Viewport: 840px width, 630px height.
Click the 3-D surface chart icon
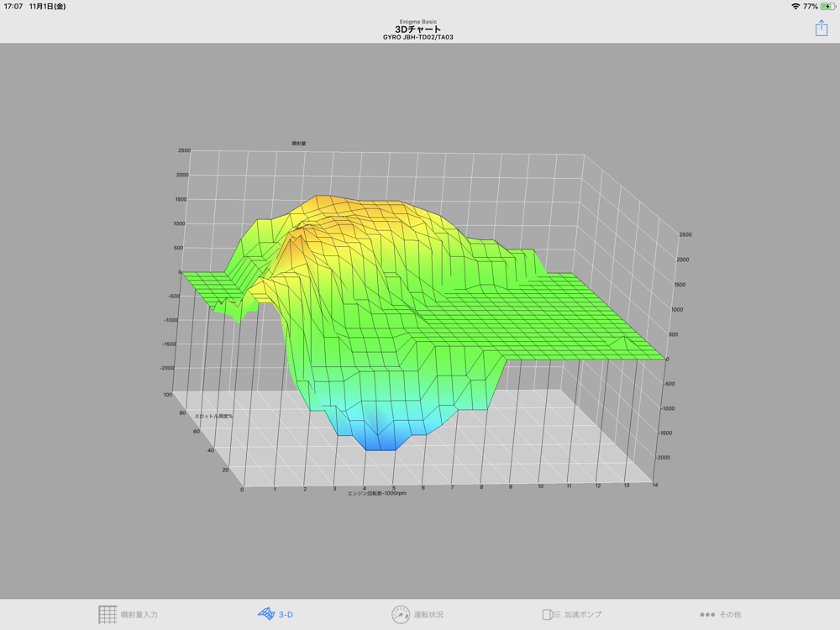click(x=265, y=614)
